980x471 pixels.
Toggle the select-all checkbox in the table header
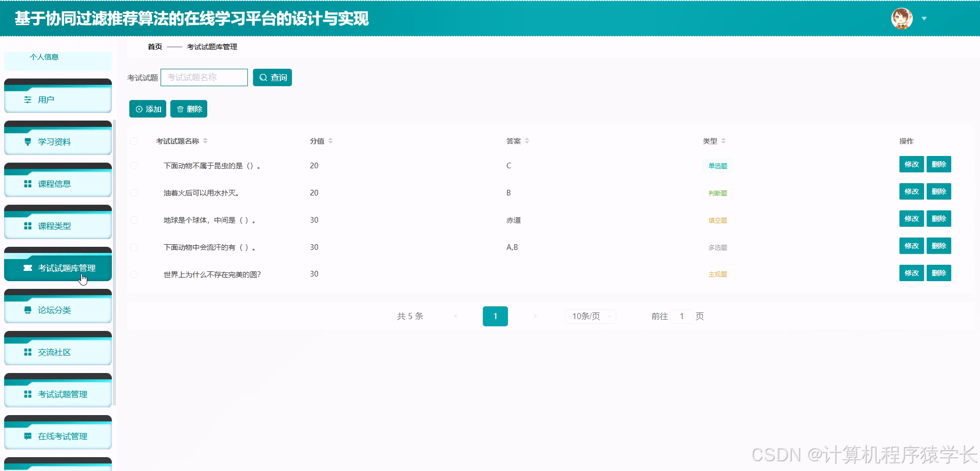tap(135, 141)
